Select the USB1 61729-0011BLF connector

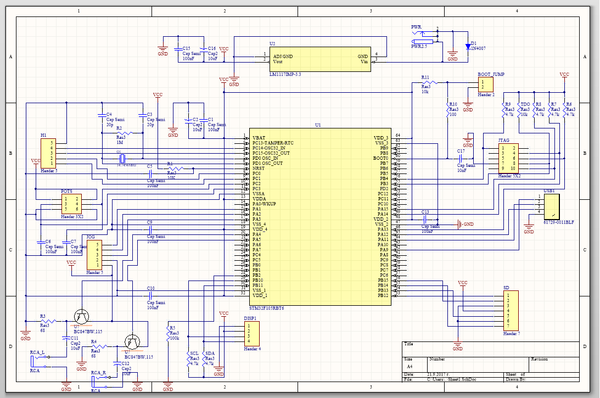[551, 207]
